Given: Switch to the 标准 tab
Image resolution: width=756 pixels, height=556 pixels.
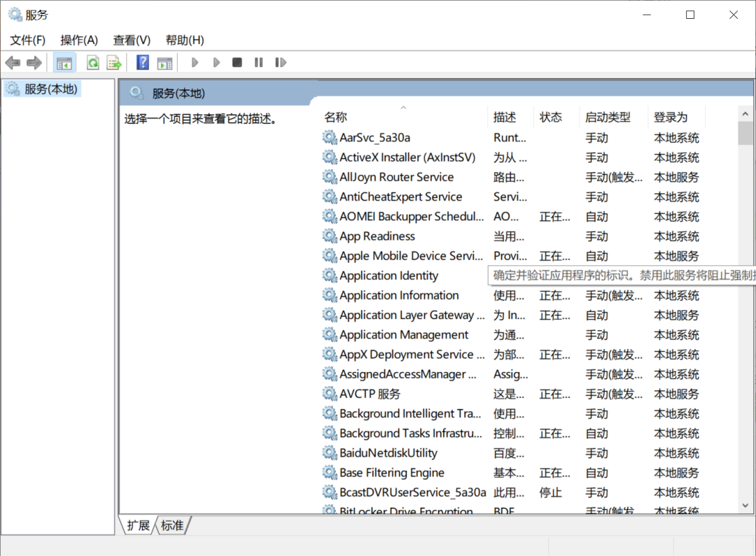Looking at the screenshot, I should pyautogui.click(x=172, y=526).
